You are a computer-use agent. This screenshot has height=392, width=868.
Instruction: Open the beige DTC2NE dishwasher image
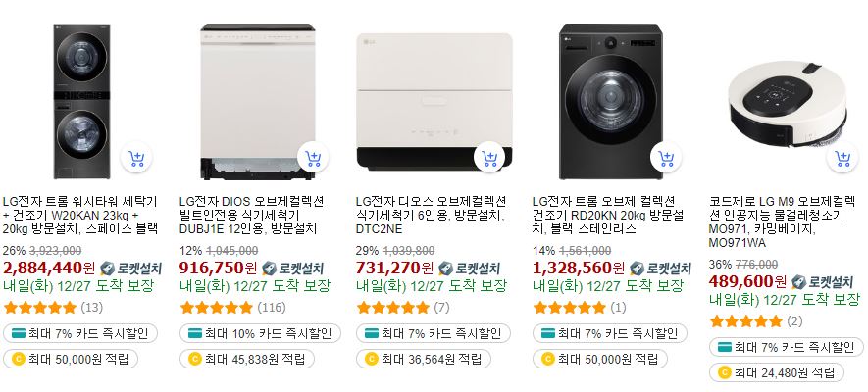coord(434,102)
